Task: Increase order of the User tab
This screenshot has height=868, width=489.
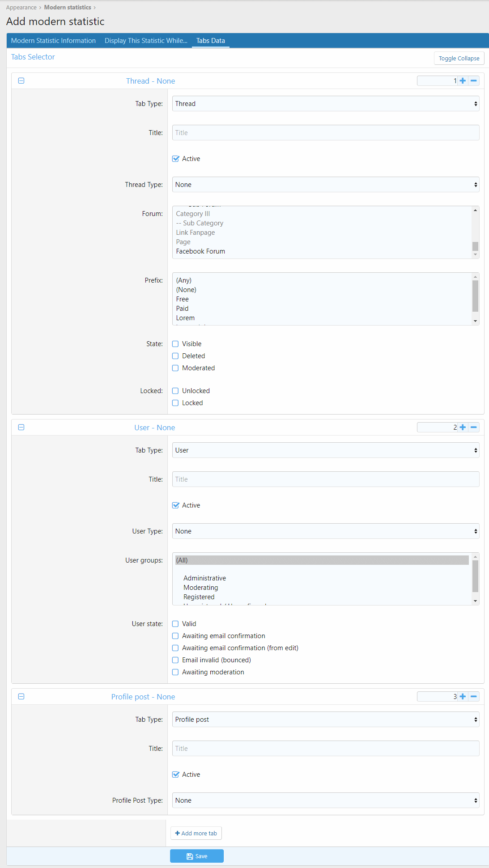Action: tap(463, 428)
